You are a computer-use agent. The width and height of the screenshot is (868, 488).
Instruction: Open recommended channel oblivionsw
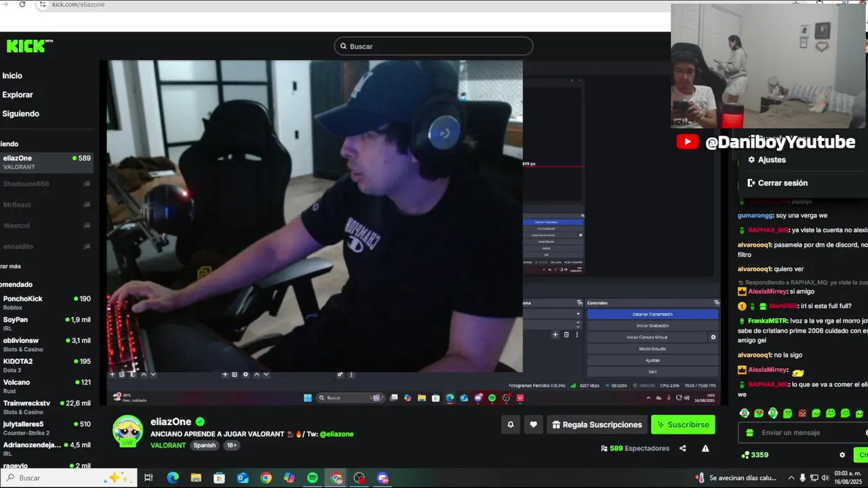(46, 344)
